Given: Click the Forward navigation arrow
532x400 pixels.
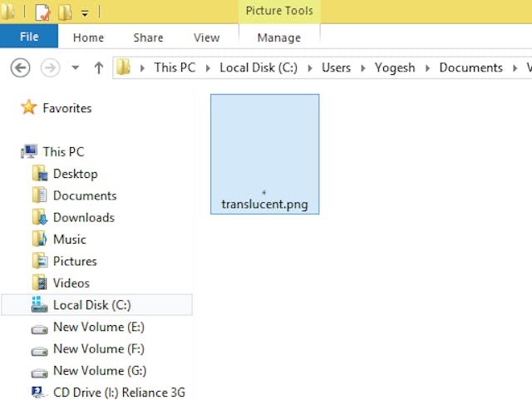Looking at the screenshot, I should 50,68.
